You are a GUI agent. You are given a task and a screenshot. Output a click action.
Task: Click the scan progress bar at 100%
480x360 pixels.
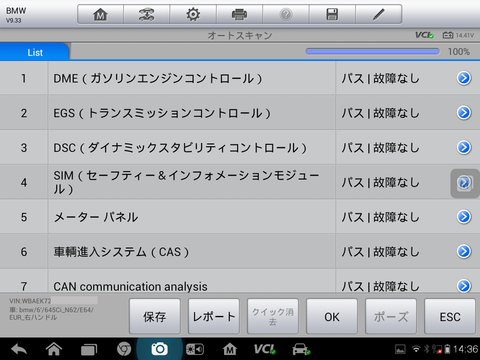[x=373, y=51]
